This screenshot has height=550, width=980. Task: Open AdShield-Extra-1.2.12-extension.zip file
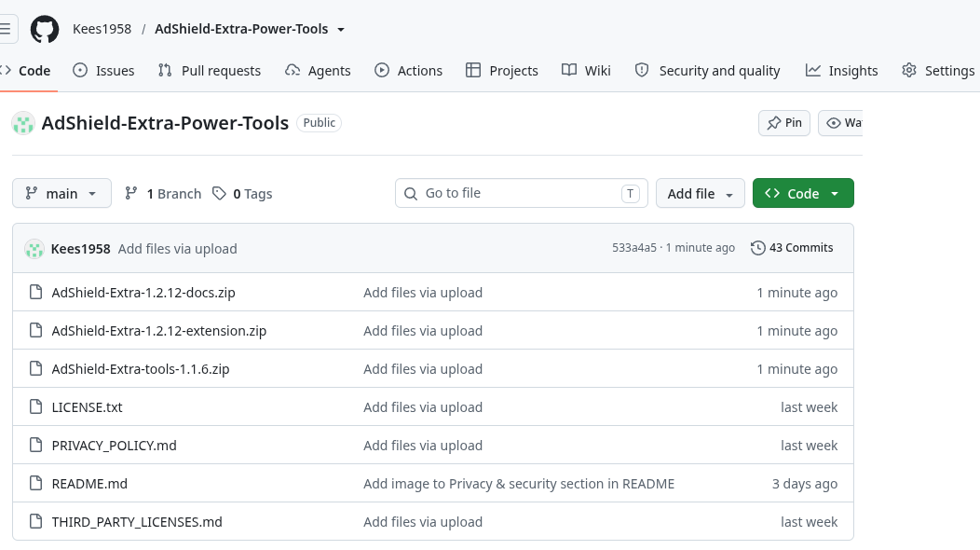(158, 331)
